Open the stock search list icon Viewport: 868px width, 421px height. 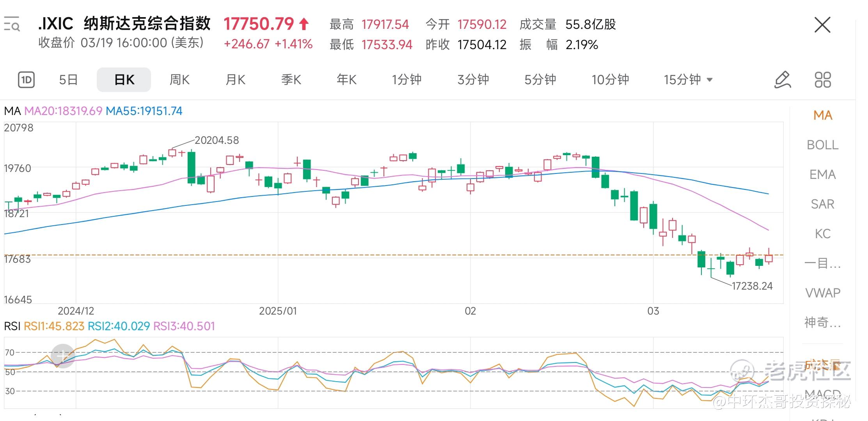tap(12, 24)
